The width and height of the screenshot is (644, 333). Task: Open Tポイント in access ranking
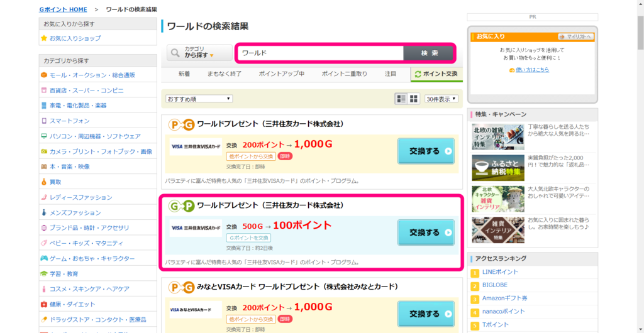point(496,325)
